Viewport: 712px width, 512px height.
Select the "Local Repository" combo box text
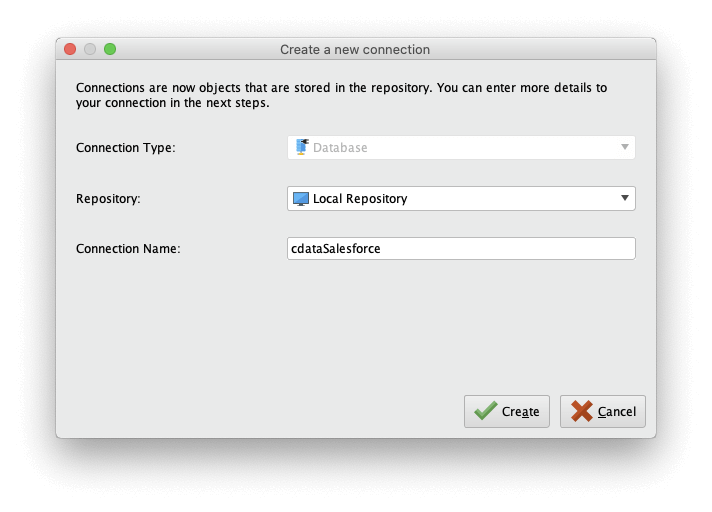[x=360, y=199]
